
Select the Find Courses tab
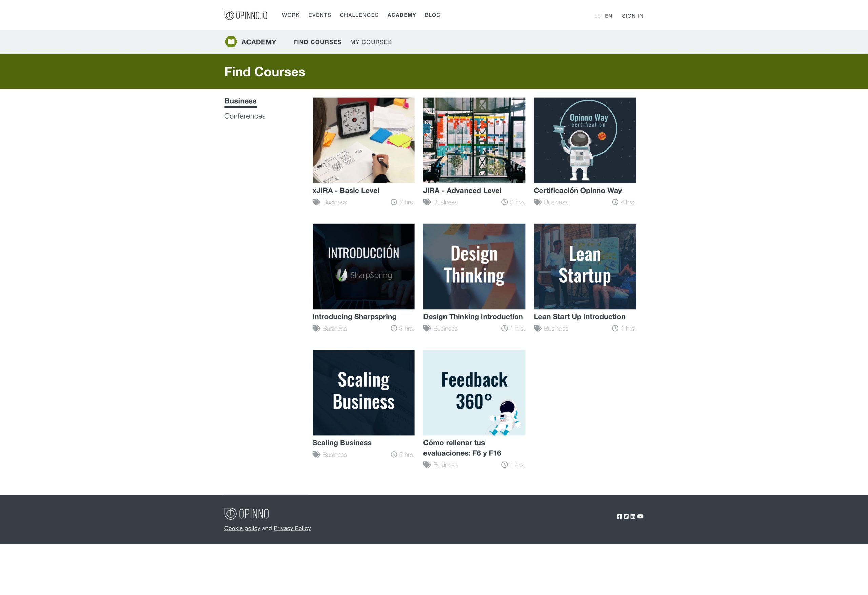(x=317, y=42)
